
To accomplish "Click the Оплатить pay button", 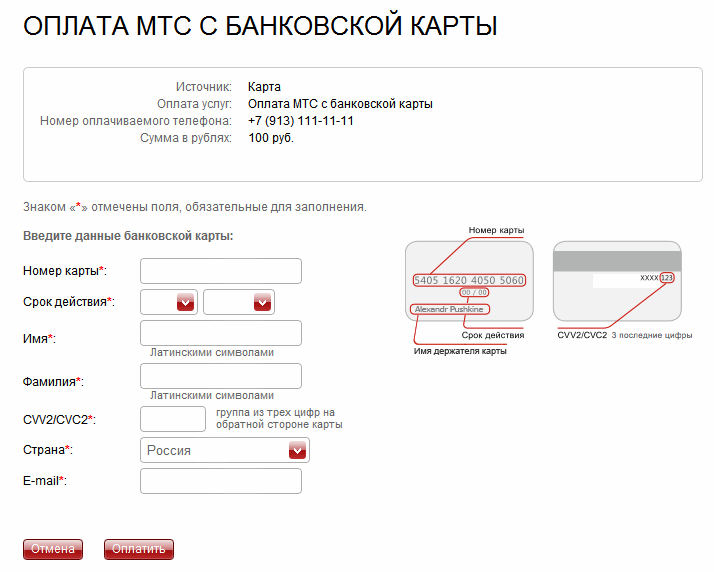I will [x=139, y=549].
